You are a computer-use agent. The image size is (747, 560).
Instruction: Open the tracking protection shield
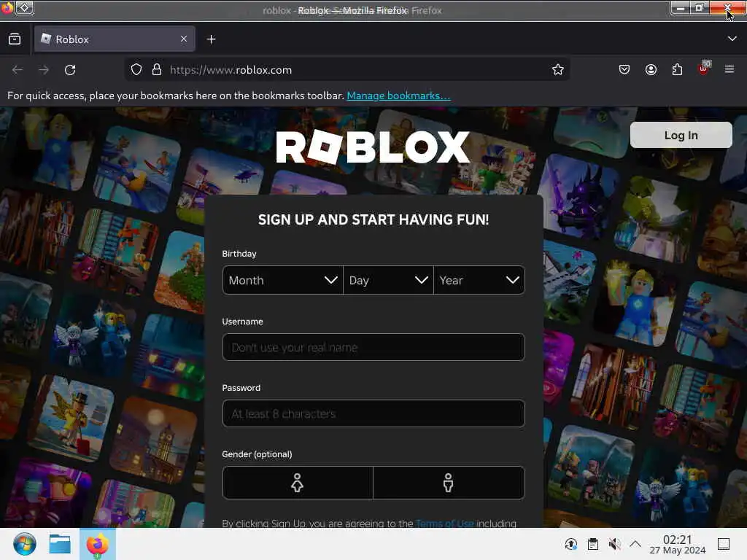pyautogui.click(x=136, y=69)
